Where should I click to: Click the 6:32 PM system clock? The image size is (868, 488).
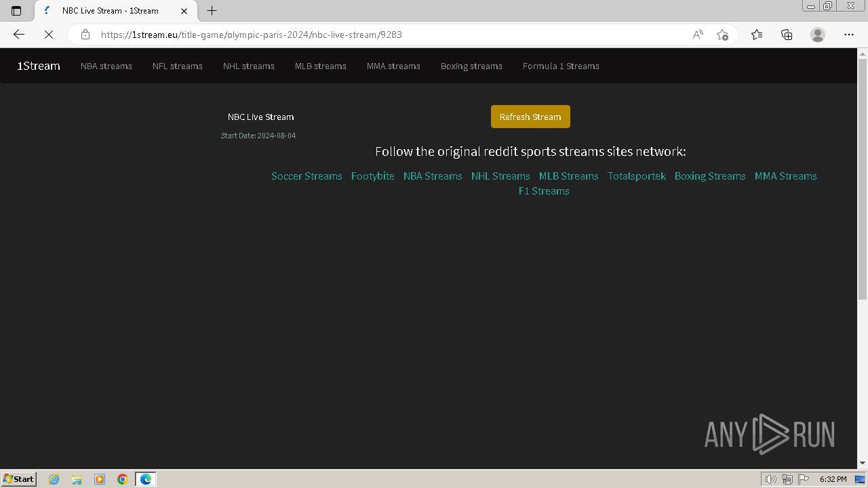tap(833, 479)
